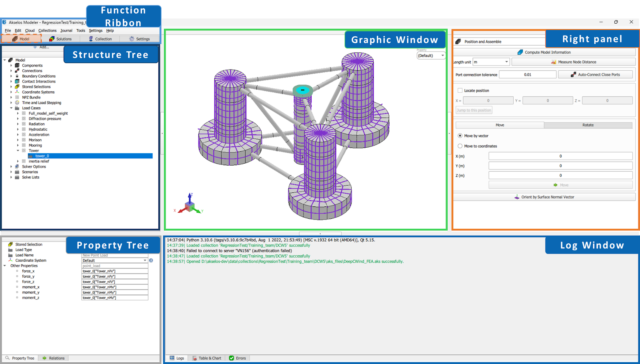Click the Jump to this position button
The height and width of the screenshot is (364, 640).
pos(474,110)
